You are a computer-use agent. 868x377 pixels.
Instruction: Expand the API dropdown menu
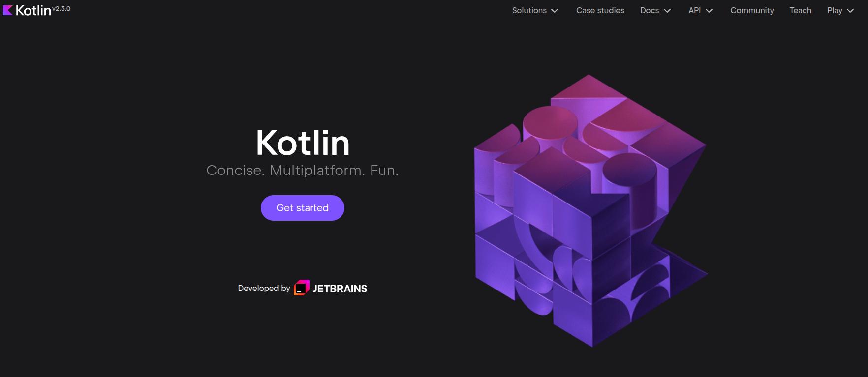point(700,10)
